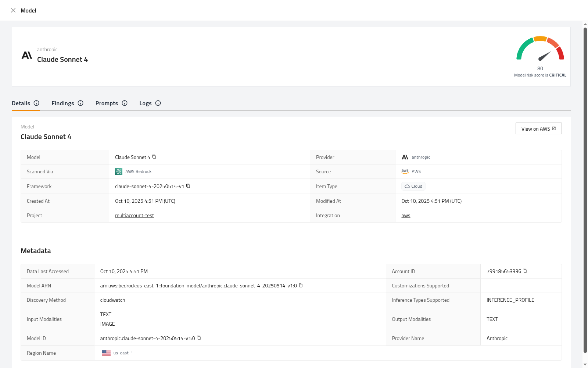Click the Provider Name value Anthropic
The height and width of the screenshot is (368, 588).
click(x=497, y=338)
